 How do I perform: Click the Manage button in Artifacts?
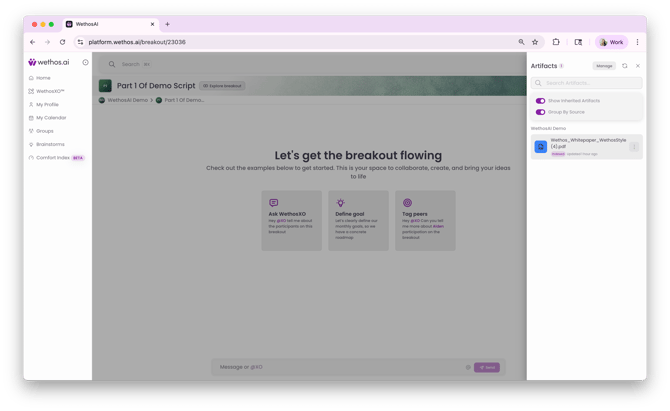pyautogui.click(x=604, y=66)
